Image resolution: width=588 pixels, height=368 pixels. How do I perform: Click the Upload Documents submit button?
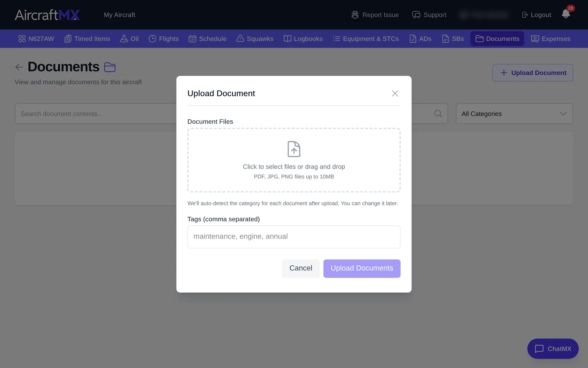tap(362, 268)
